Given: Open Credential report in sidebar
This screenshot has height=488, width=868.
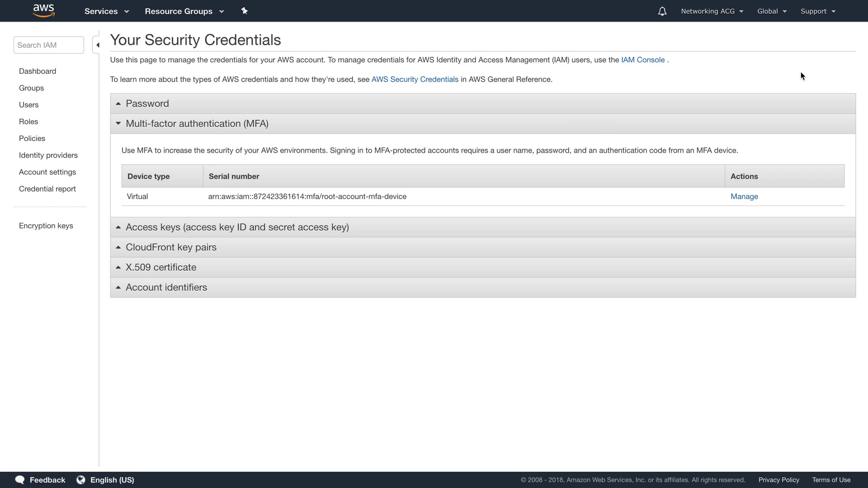Looking at the screenshot, I should coord(47,189).
